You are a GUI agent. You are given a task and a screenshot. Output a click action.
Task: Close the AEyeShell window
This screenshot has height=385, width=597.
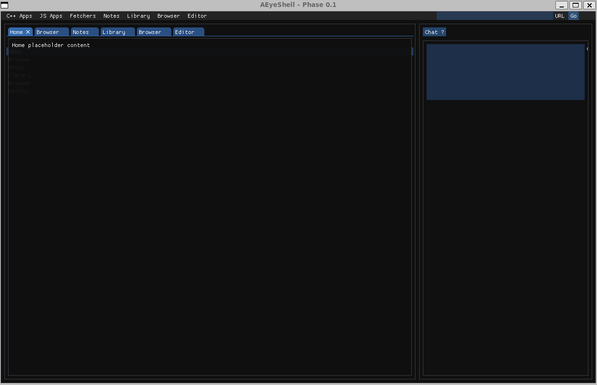tap(589, 5)
